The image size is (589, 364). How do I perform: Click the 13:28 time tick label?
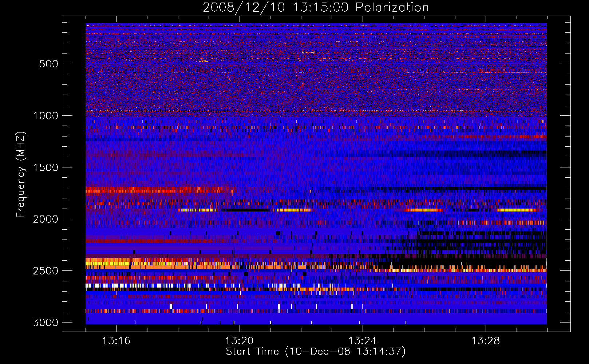(x=486, y=341)
